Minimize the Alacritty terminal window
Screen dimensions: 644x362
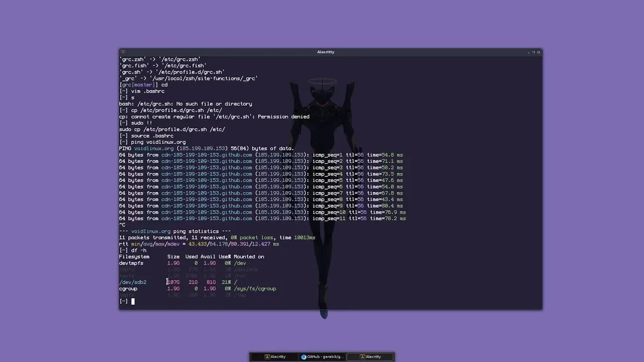pyautogui.click(x=529, y=52)
